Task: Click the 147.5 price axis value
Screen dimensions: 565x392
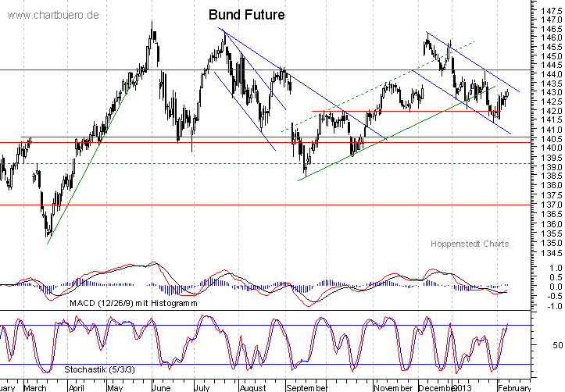Action: click(x=551, y=11)
